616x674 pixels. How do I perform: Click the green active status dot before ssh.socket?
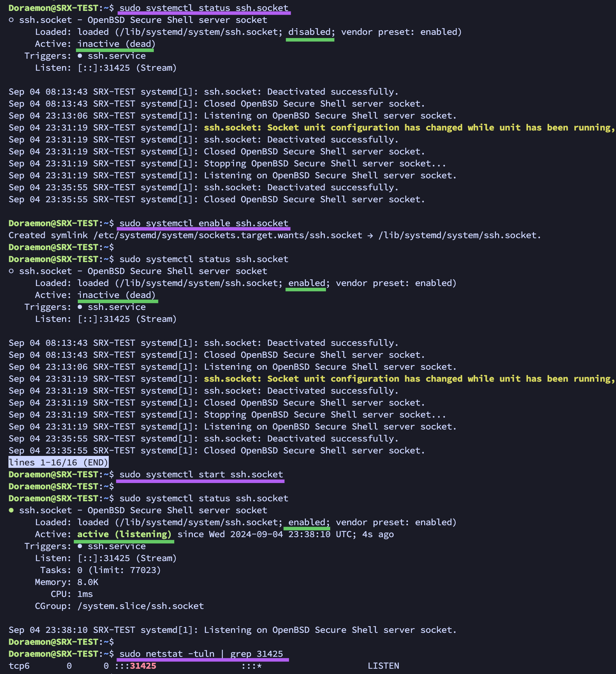point(11,510)
